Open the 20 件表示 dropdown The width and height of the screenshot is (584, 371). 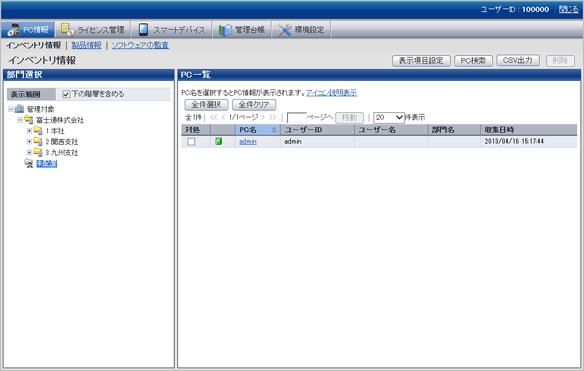click(389, 118)
